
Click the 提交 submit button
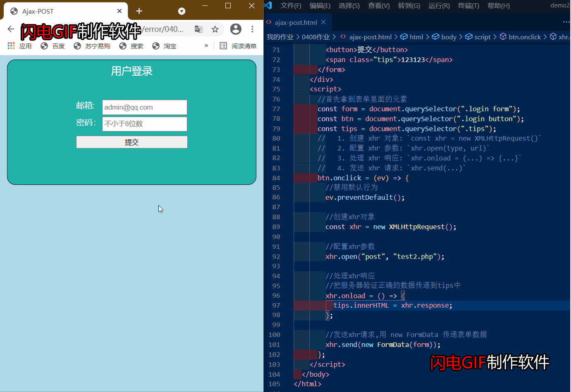click(131, 142)
